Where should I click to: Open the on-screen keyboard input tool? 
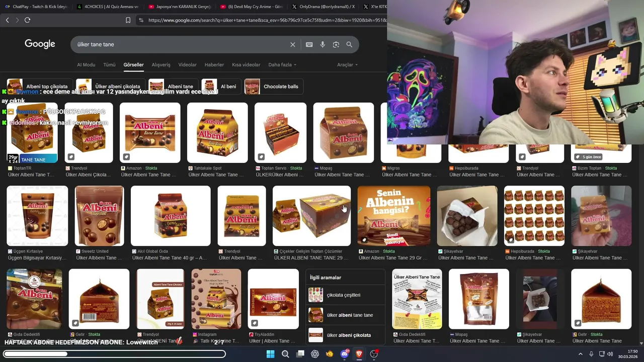[x=309, y=44]
